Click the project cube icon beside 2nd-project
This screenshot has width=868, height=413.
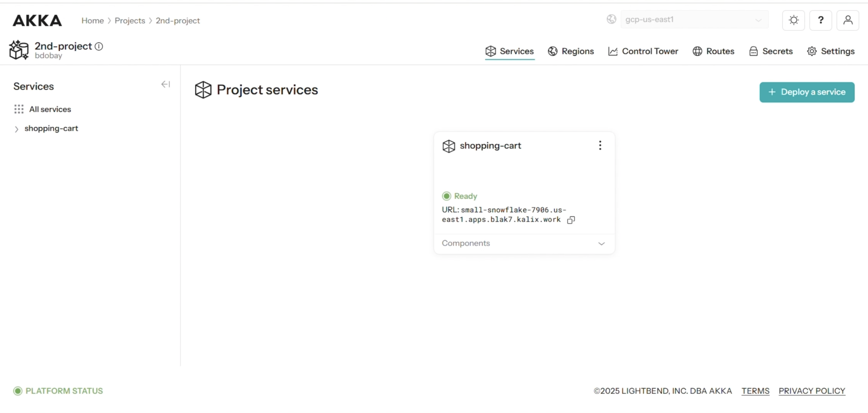tap(19, 50)
